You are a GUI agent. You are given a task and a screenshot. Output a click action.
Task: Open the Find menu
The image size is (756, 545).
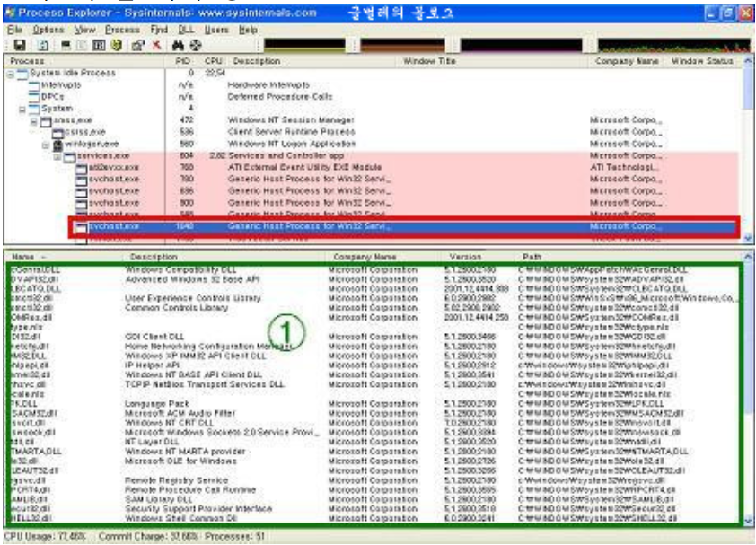pos(159,30)
